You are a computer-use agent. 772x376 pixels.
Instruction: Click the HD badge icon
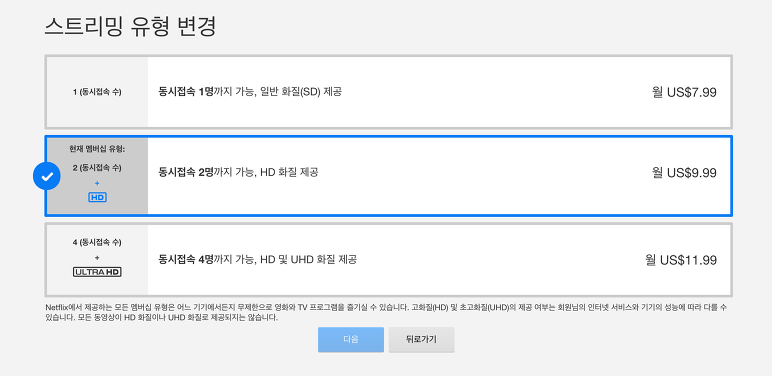[97, 197]
